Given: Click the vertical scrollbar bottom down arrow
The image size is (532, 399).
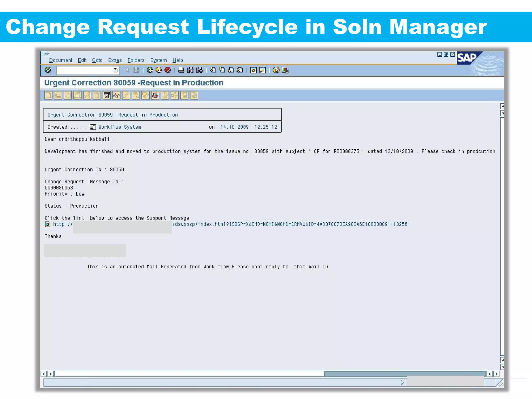Looking at the screenshot, I should pos(503,367).
